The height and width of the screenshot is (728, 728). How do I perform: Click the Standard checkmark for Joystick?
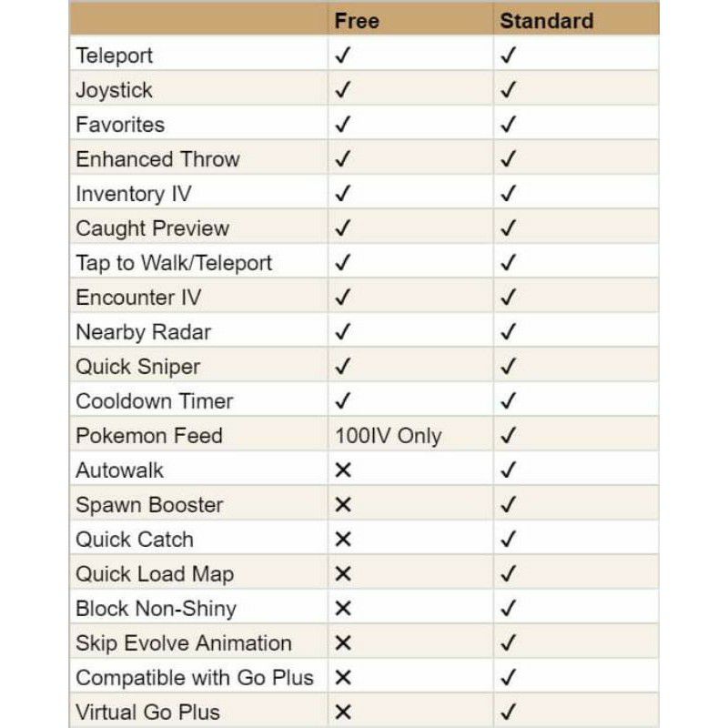click(x=509, y=89)
